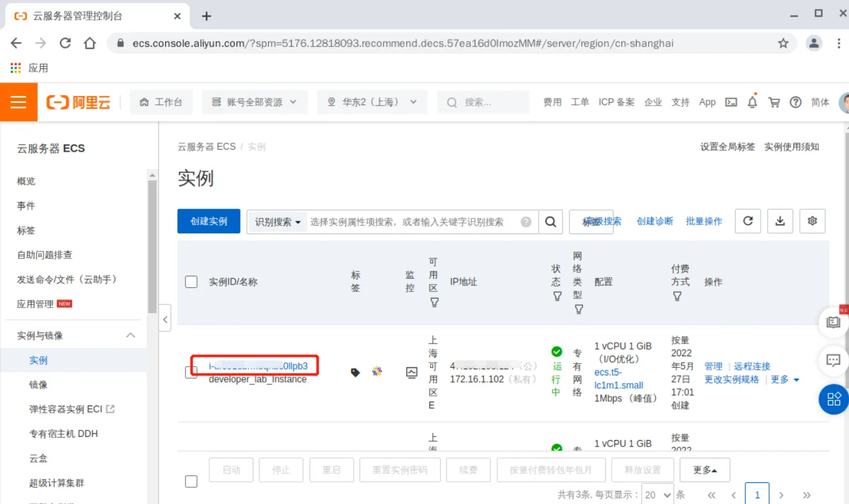Open the column settings gear
This screenshot has height=504, width=849.
813,221
